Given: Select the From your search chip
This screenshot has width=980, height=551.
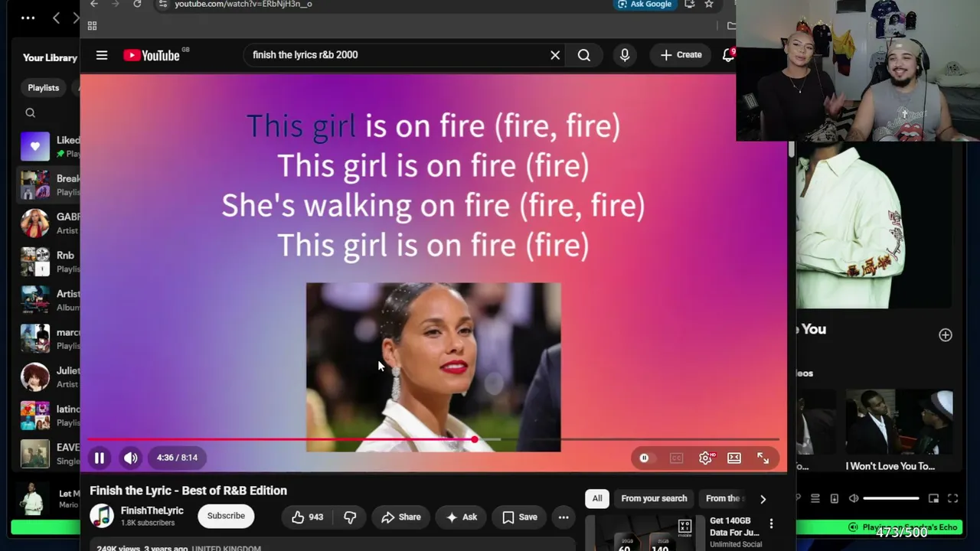Looking at the screenshot, I should tap(655, 498).
